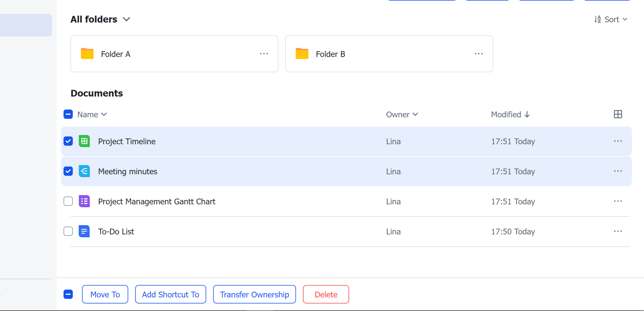The width and height of the screenshot is (644, 311).
Task: Check the Project Management Gantt Chart checkbox
Action: click(68, 201)
